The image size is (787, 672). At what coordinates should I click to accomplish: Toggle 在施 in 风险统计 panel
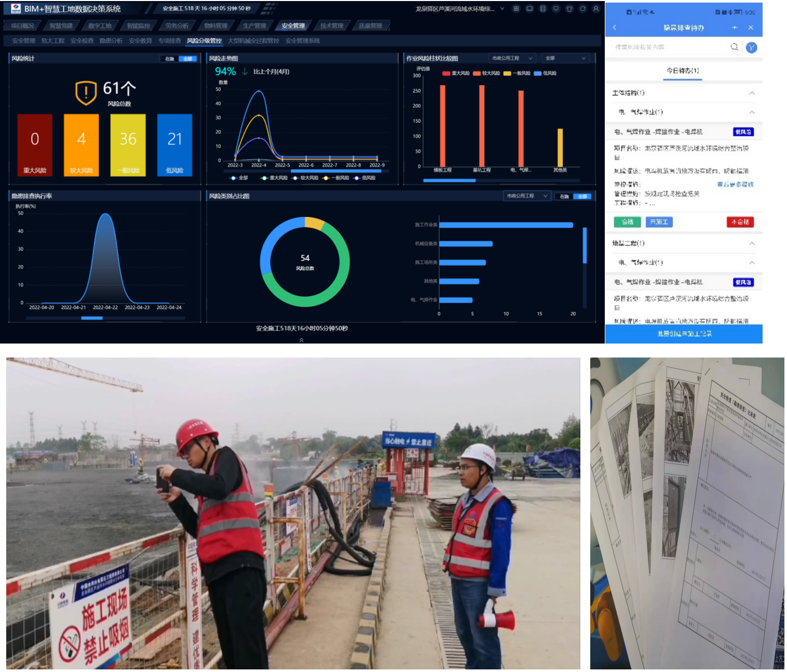click(x=170, y=59)
